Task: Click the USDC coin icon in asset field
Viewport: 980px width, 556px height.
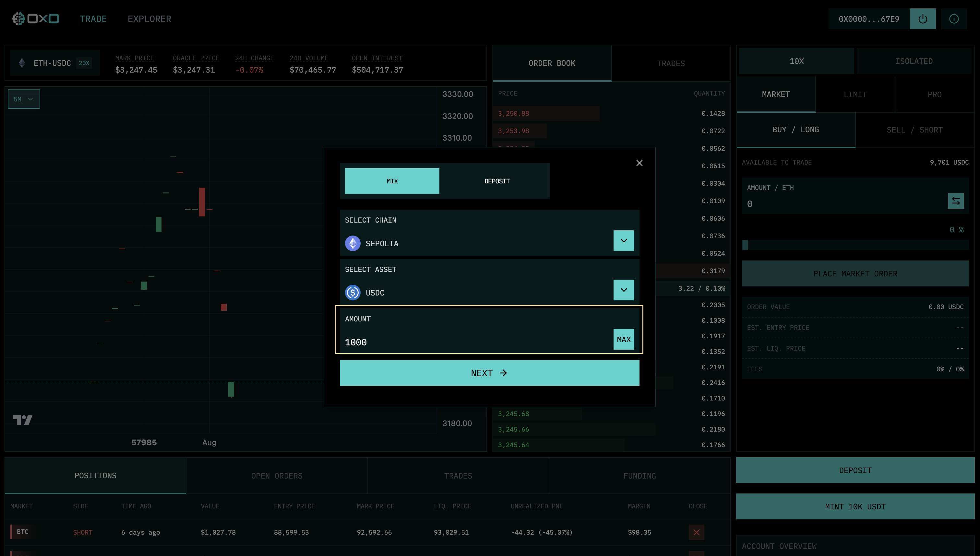Action: pos(353,293)
